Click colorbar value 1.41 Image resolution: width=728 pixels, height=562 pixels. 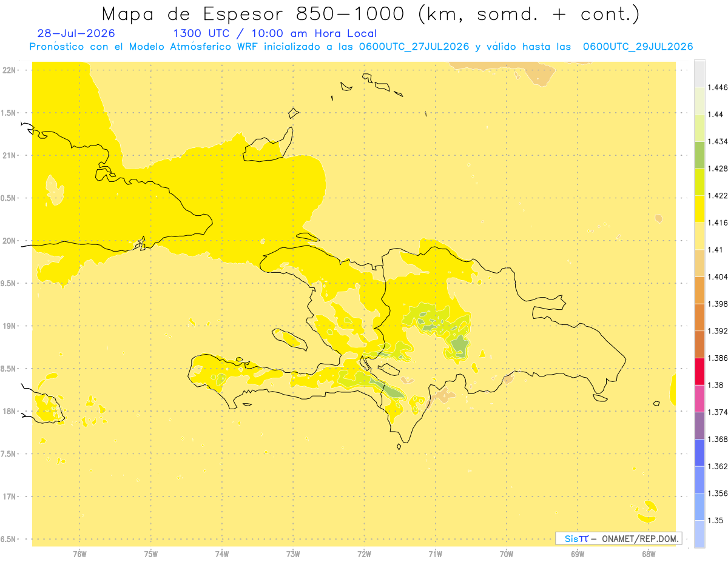tap(716, 250)
